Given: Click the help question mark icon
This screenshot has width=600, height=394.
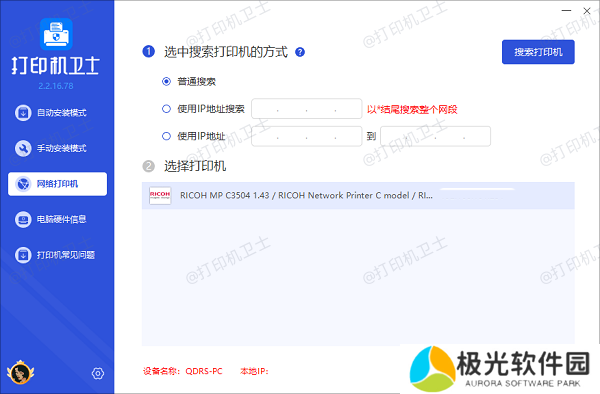Looking at the screenshot, I should (300, 52).
